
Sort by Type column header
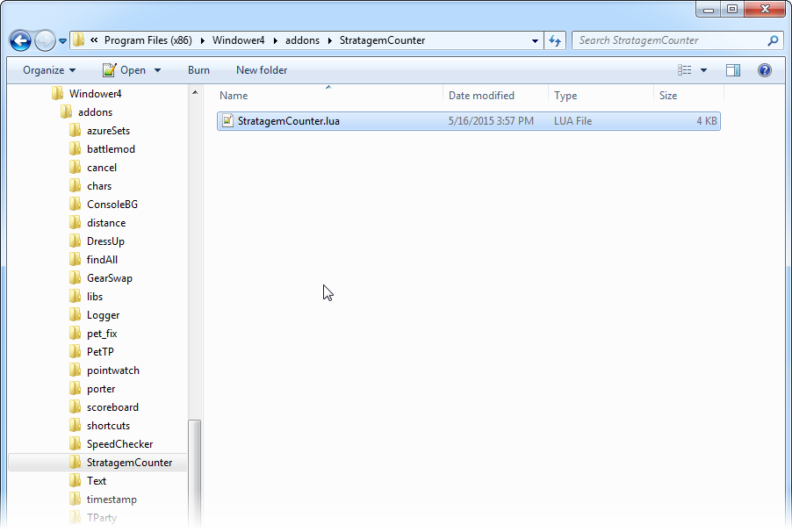tap(601, 96)
